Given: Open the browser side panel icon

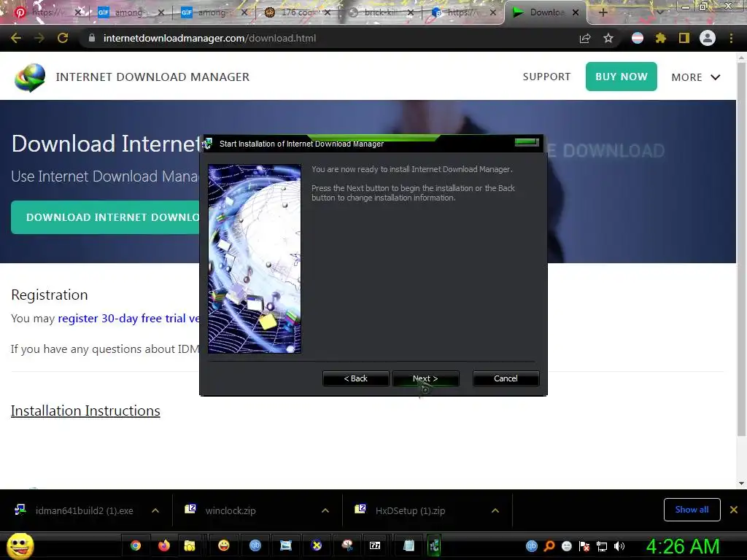Looking at the screenshot, I should tap(684, 38).
